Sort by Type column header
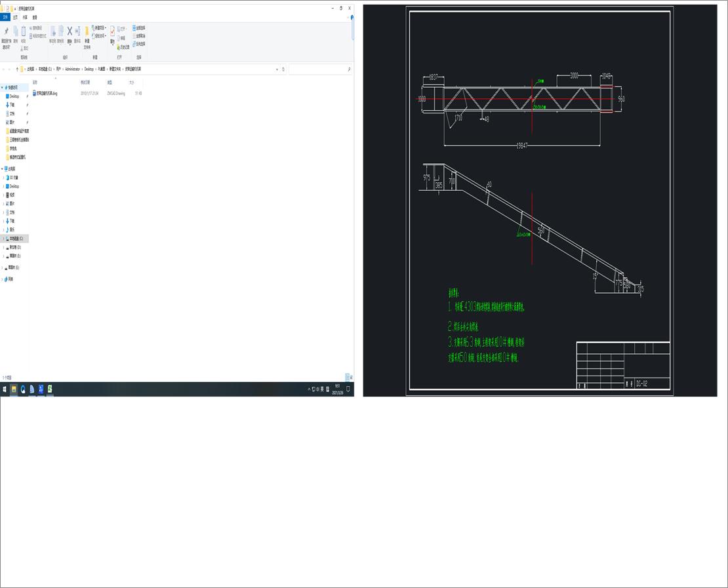Screen dimensions: 728x588 pos(110,82)
